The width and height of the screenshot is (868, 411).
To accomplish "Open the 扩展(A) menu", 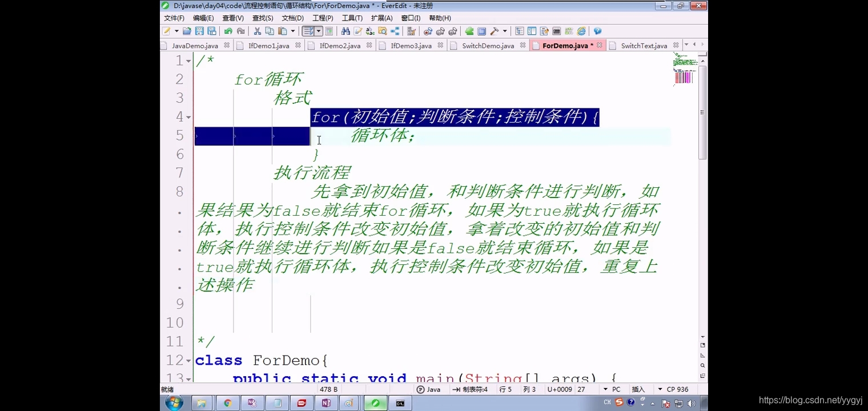I will click(x=381, y=18).
